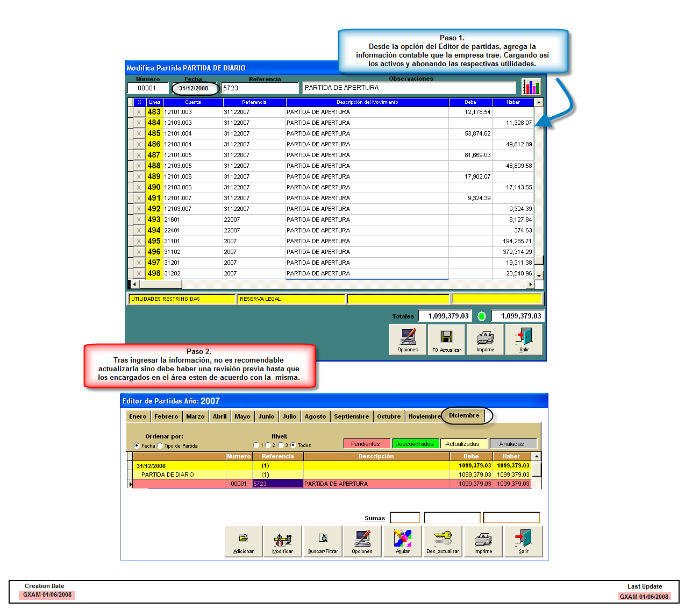Open Opciones in the Modifica Partida window

(408, 339)
